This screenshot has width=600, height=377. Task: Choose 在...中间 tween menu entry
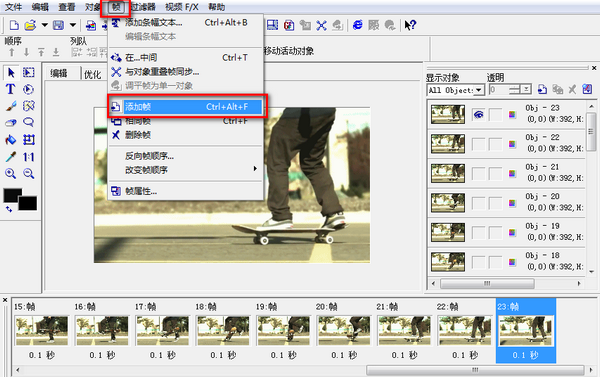coord(186,58)
